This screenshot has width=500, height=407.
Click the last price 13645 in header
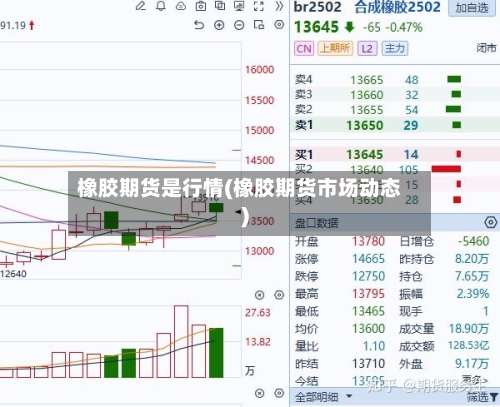(316, 27)
